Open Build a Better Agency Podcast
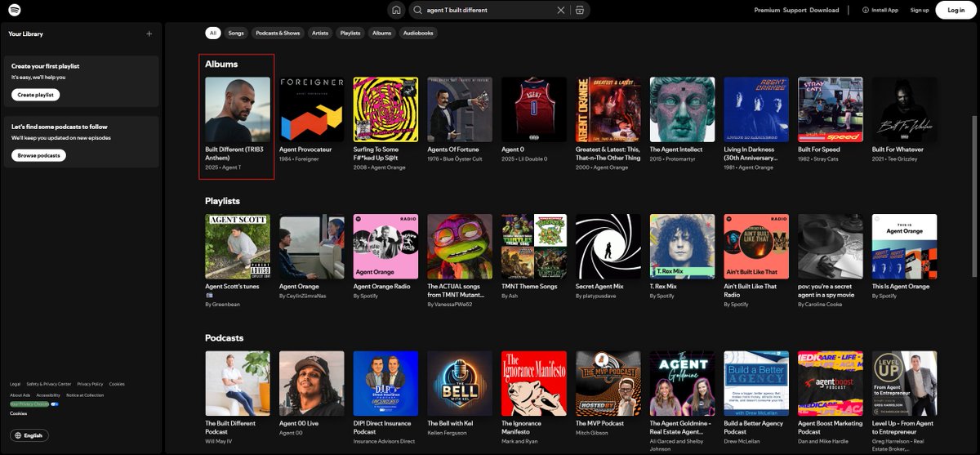The width and height of the screenshot is (980, 455). coord(756,384)
